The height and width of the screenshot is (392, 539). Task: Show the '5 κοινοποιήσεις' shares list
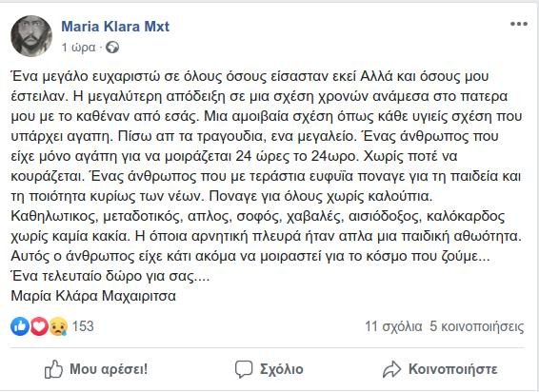(x=477, y=326)
